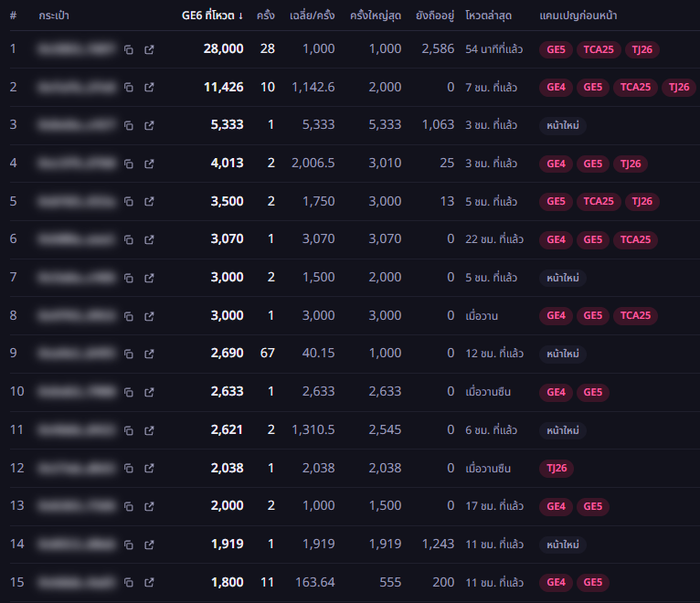The height and width of the screenshot is (603, 700).
Task: Sort by ครั้ง column header
Action: (266, 16)
